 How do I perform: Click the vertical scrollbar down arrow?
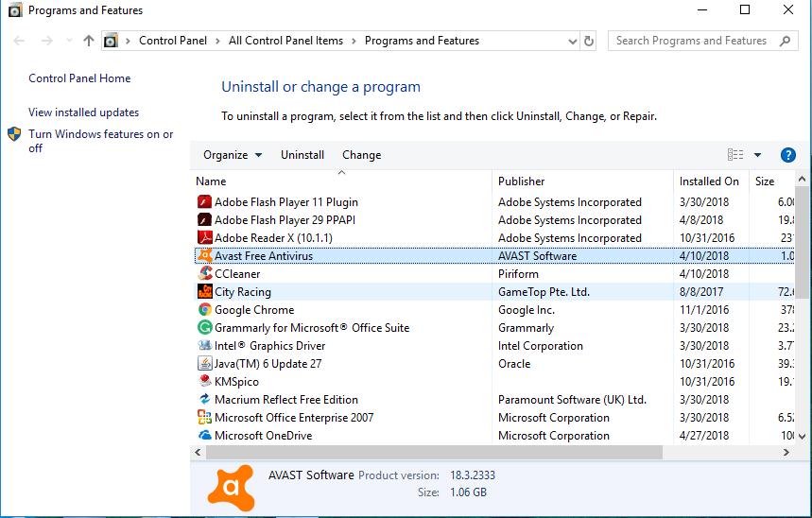pyautogui.click(x=803, y=436)
